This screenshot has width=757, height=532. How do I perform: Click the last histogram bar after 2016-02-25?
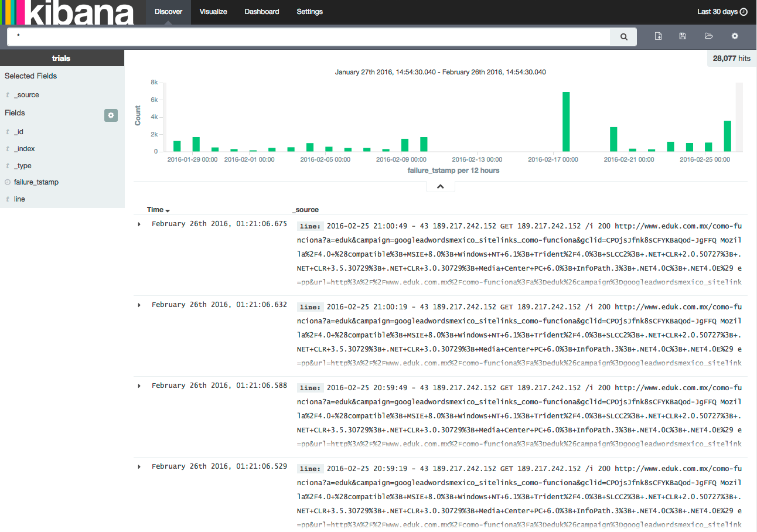pyautogui.click(x=727, y=137)
